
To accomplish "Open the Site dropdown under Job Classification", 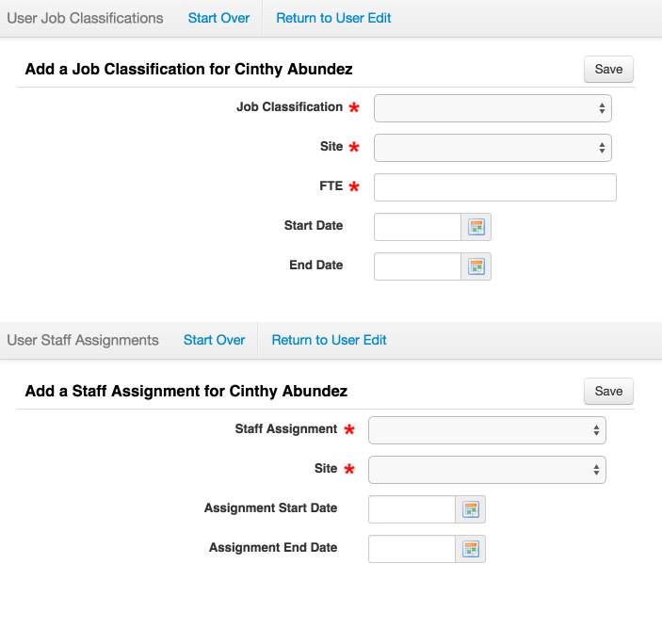I will (x=492, y=148).
